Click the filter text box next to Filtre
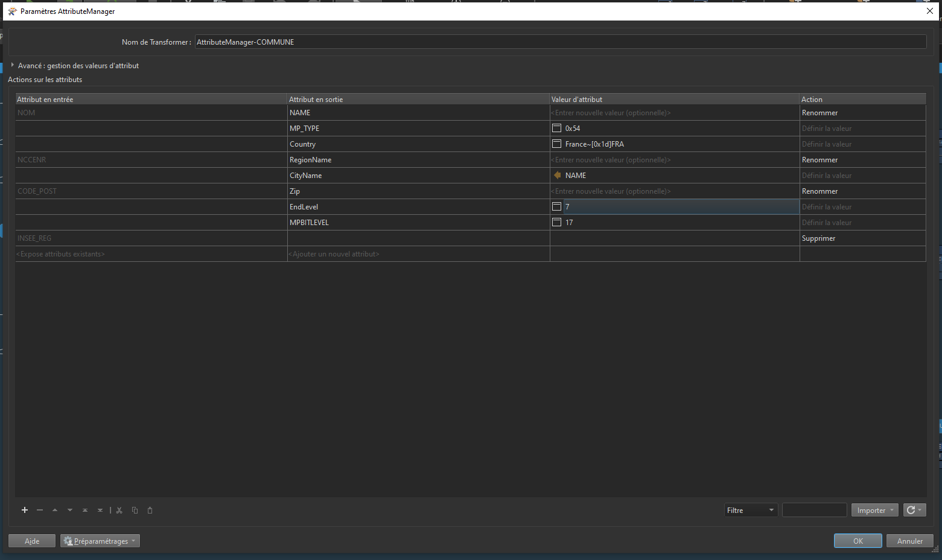Screen dimensions: 942x560 [815, 510]
